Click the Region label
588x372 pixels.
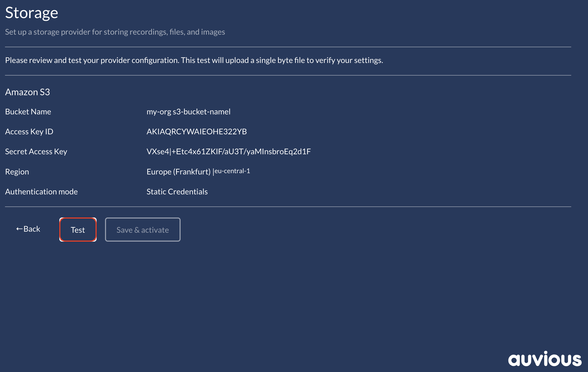[x=17, y=172]
